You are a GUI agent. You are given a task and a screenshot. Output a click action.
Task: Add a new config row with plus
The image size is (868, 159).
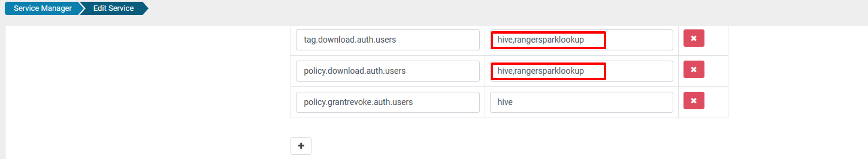(301, 146)
